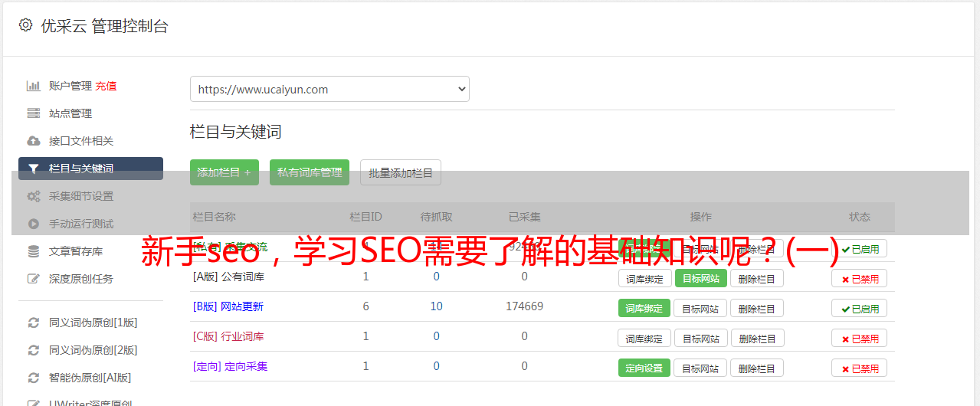Click the 已采集 column header

(524, 217)
